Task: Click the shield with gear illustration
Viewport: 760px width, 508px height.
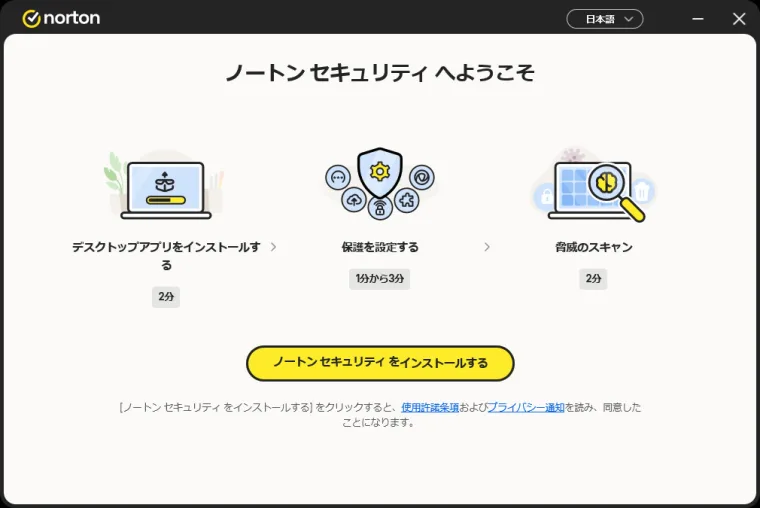Action: click(x=380, y=172)
